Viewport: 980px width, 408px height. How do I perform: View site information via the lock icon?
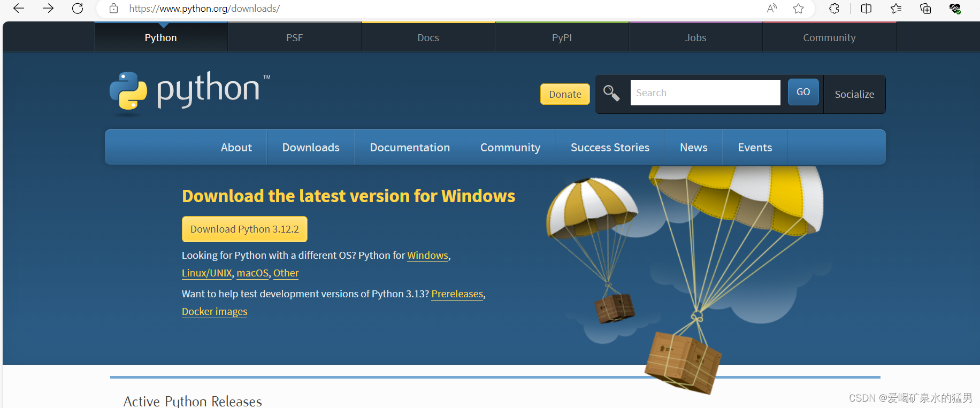click(x=113, y=8)
